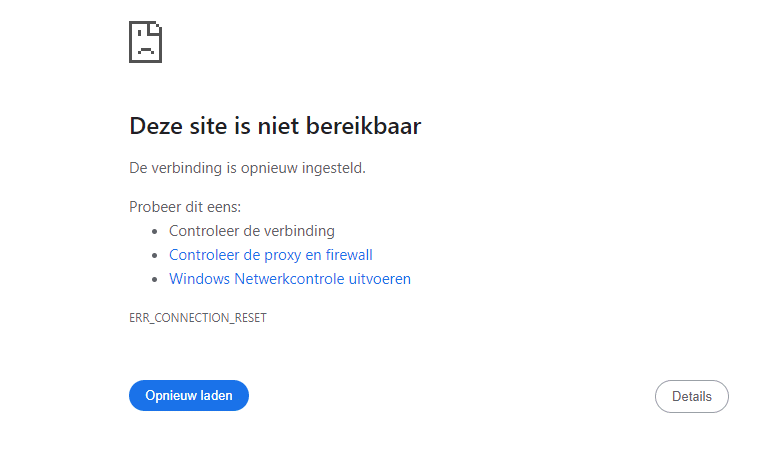This screenshot has height=468, width=778.
Task: Click the frowning mouth on the page icon
Action: point(145,50)
